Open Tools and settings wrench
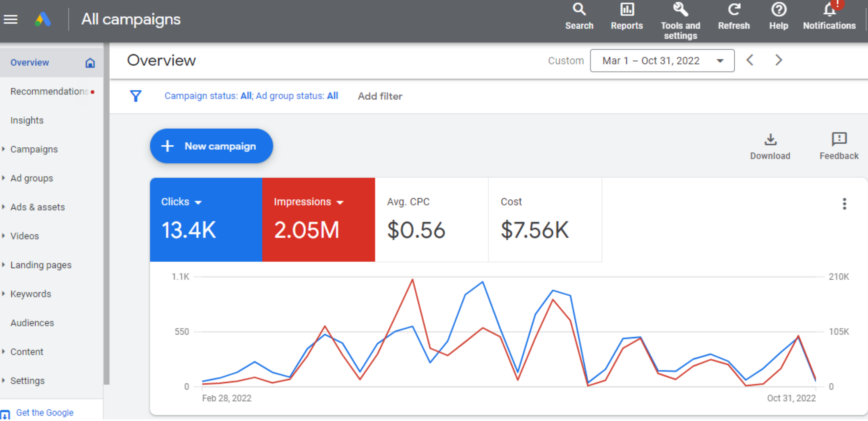The width and height of the screenshot is (868, 421). 680,10
